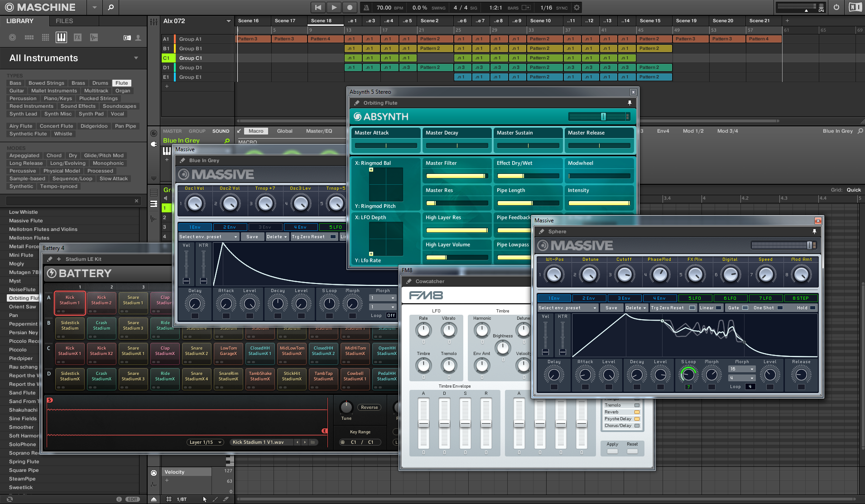
Task: Enable the Gate toggle in Massive Sphere
Action: (x=745, y=308)
